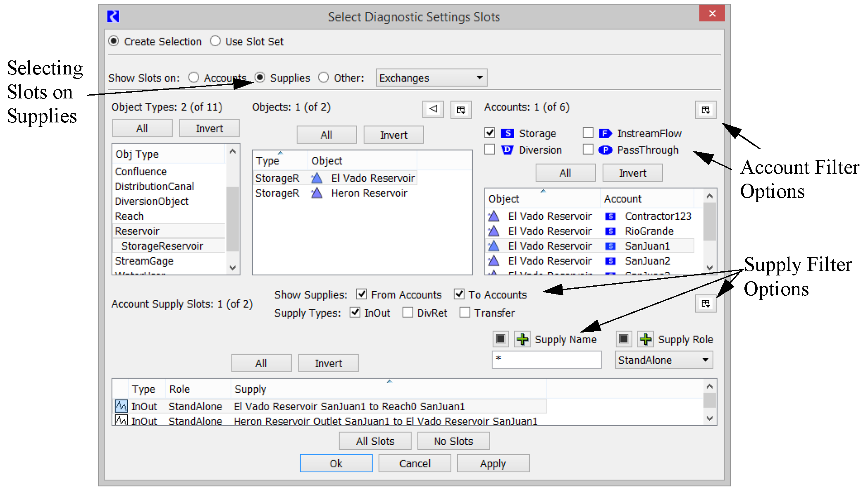
Task: Click the Supply Name filter text field
Action: click(x=546, y=360)
